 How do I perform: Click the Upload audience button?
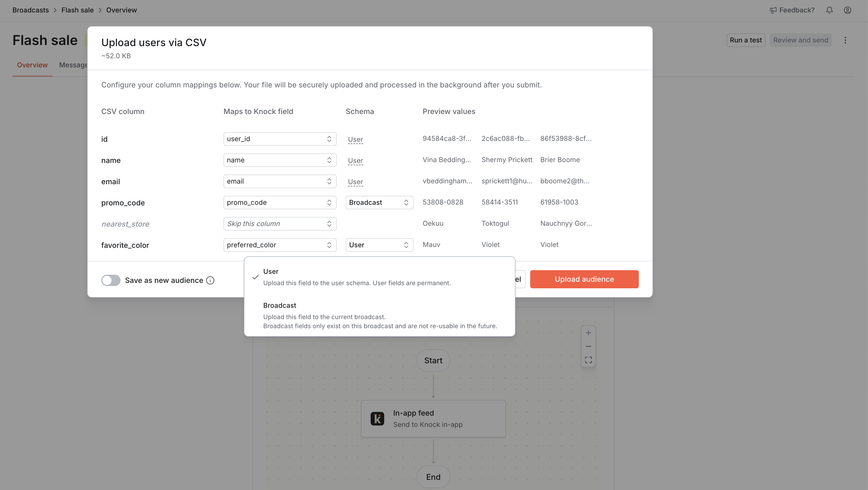(584, 279)
